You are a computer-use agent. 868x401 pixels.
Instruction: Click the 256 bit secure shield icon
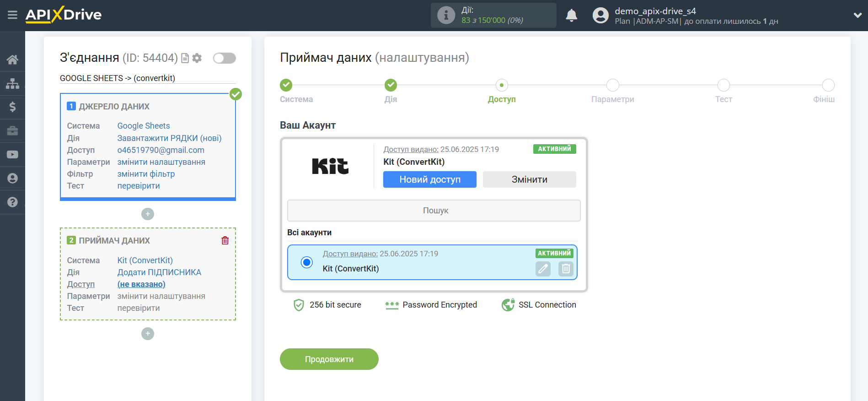pos(299,305)
